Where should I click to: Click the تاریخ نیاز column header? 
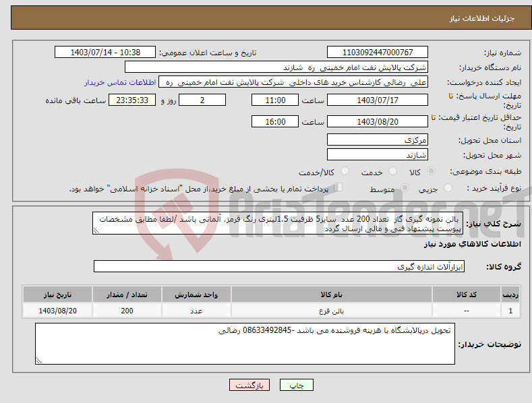pyautogui.click(x=58, y=294)
